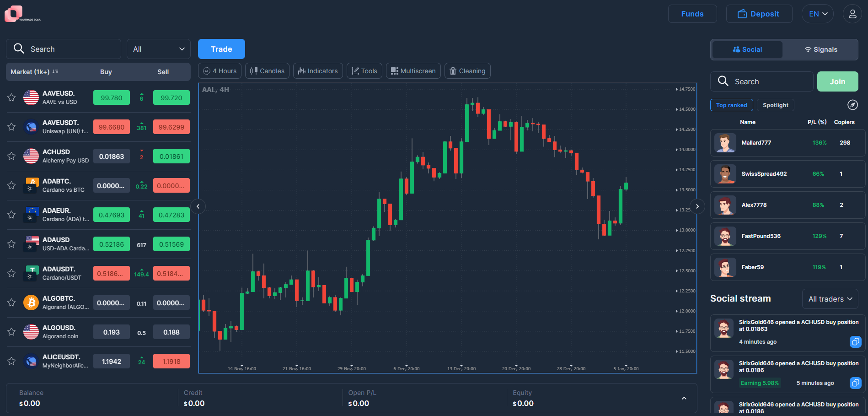Viewport: 868px width, 416px height.
Task: Switch to the Signals tab
Action: pyautogui.click(x=821, y=49)
